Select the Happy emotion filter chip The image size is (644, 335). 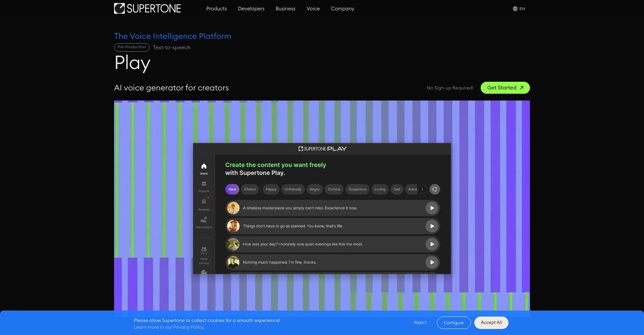click(x=271, y=189)
